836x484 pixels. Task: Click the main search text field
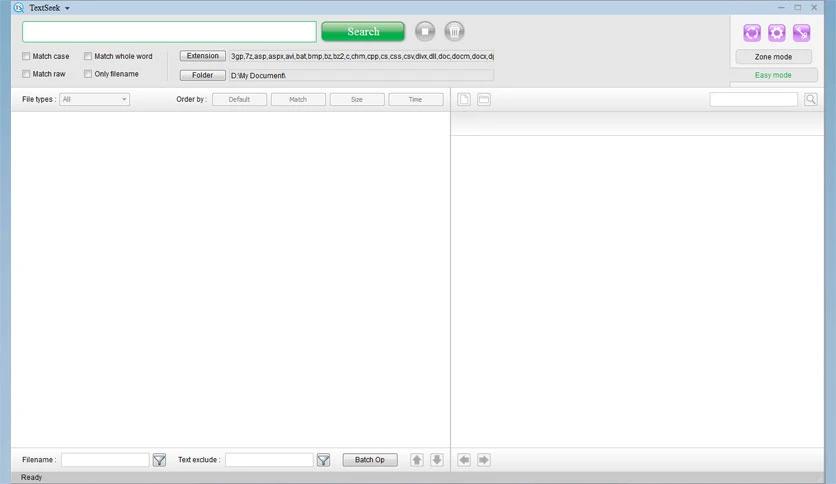[x=169, y=32]
